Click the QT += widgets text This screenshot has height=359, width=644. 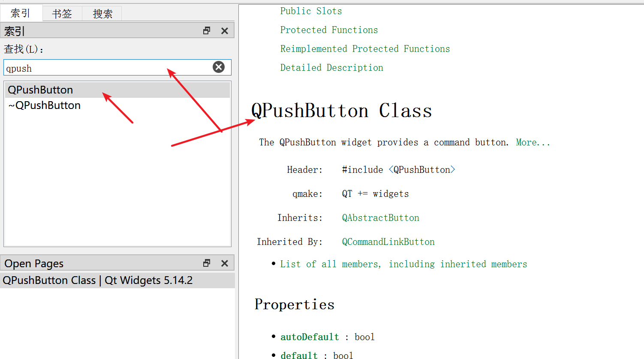pos(376,194)
